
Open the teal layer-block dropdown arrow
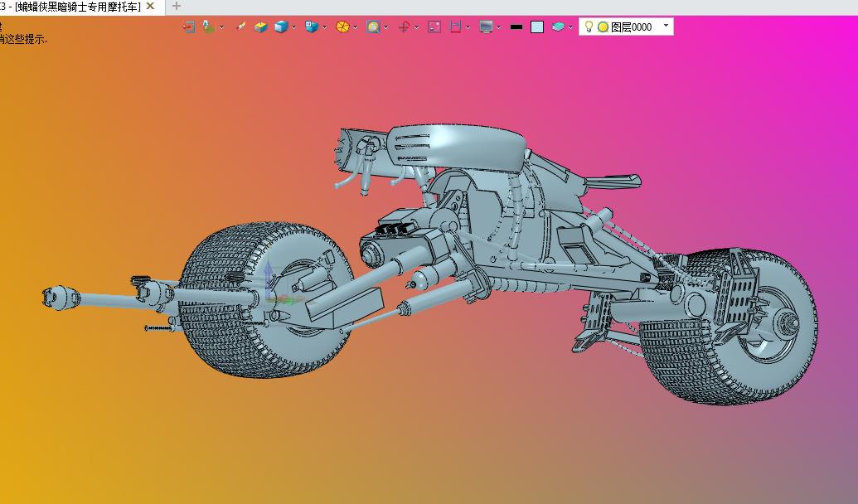pyautogui.click(x=570, y=27)
